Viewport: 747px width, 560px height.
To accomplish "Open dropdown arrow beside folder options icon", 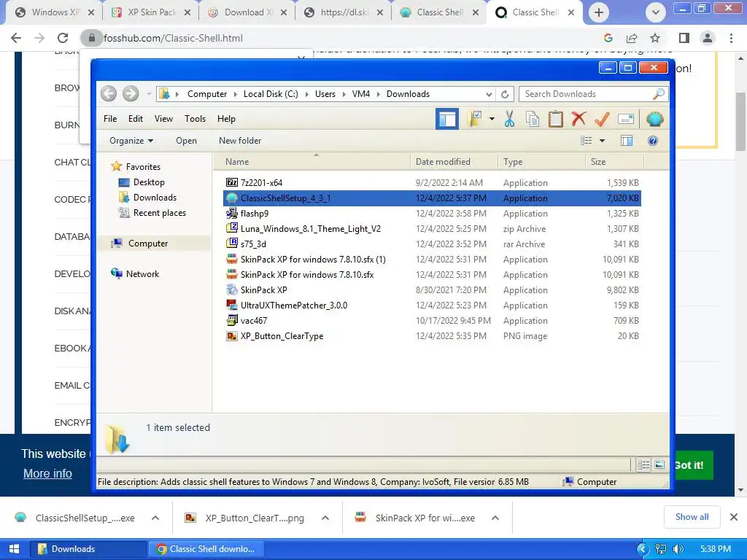I will coord(492,119).
